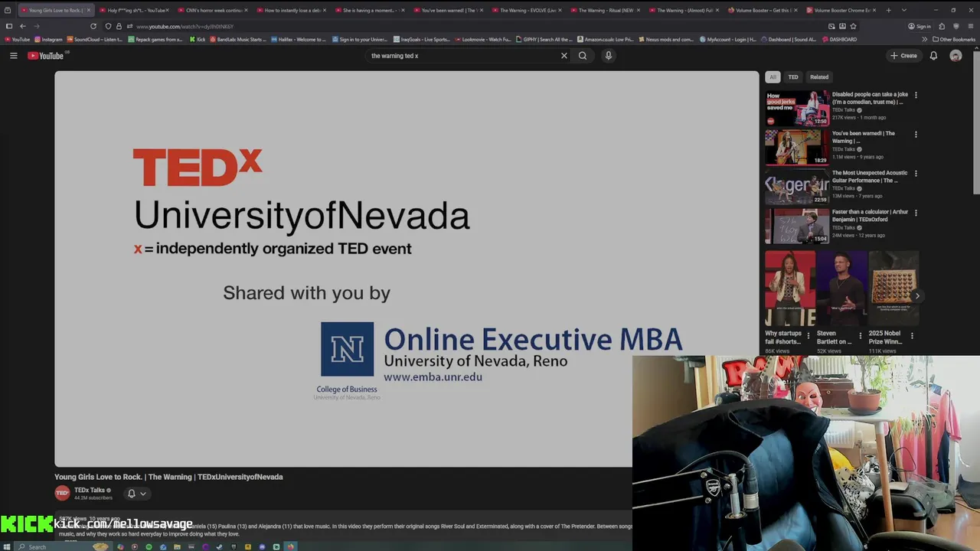Bookmark this page with the star
The height and width of the screenshot is (551, 980).
[854, 26]
